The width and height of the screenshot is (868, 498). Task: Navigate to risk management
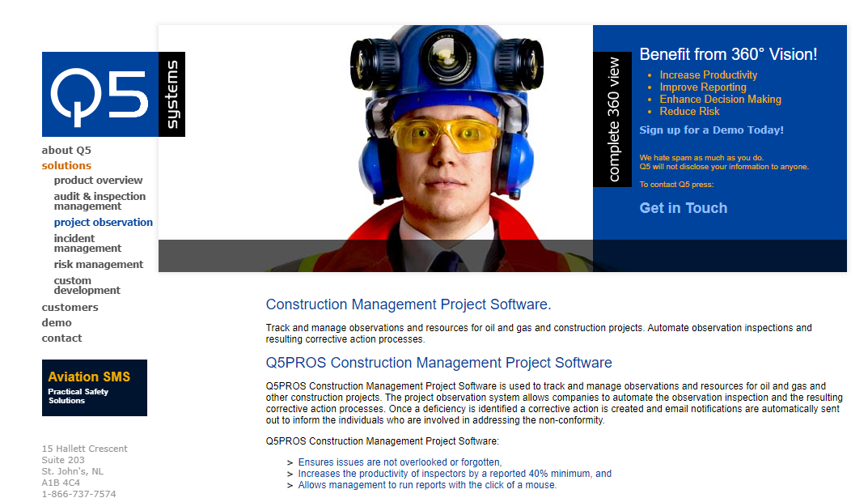[98, 265]
